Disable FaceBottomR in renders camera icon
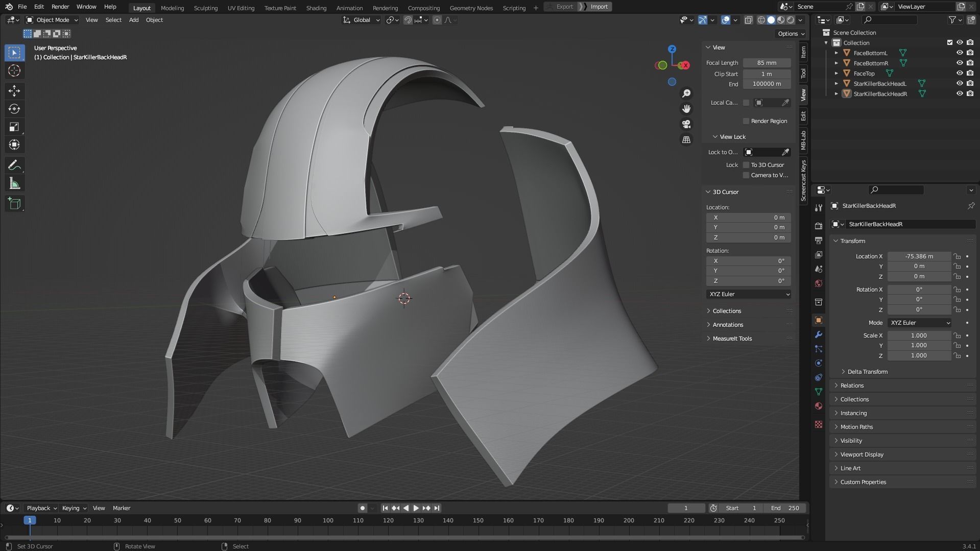Image resolution: width=980 pixels, height=551 pixels. pyautogui.click(x=970, y=63)
